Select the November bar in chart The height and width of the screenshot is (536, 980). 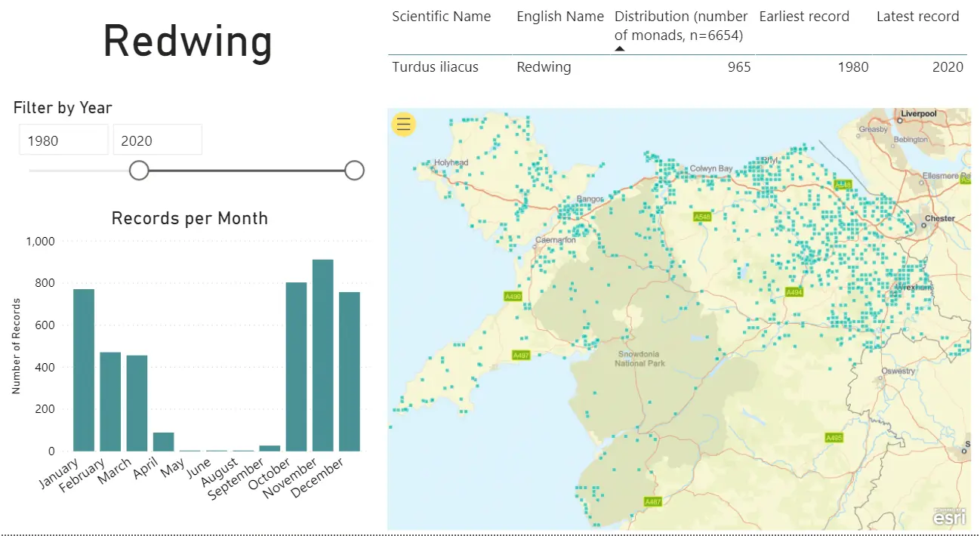pyautogui.click(x=323, y=355)
